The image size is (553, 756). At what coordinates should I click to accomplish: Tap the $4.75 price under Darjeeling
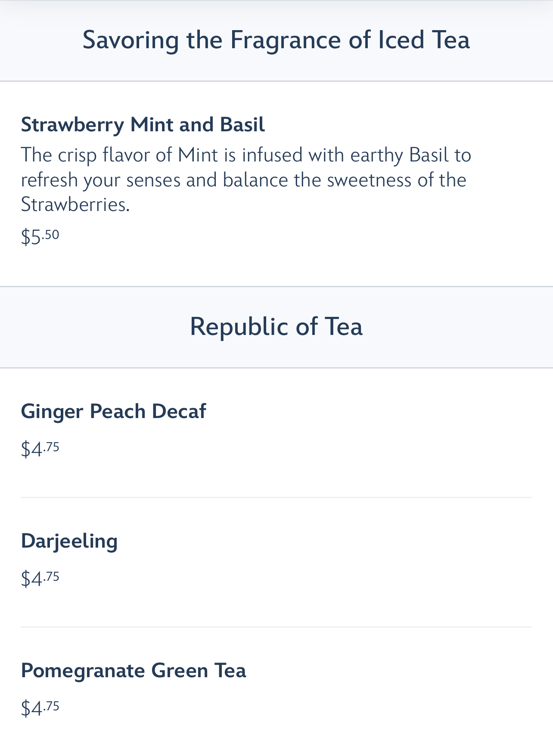coord(40,578)
